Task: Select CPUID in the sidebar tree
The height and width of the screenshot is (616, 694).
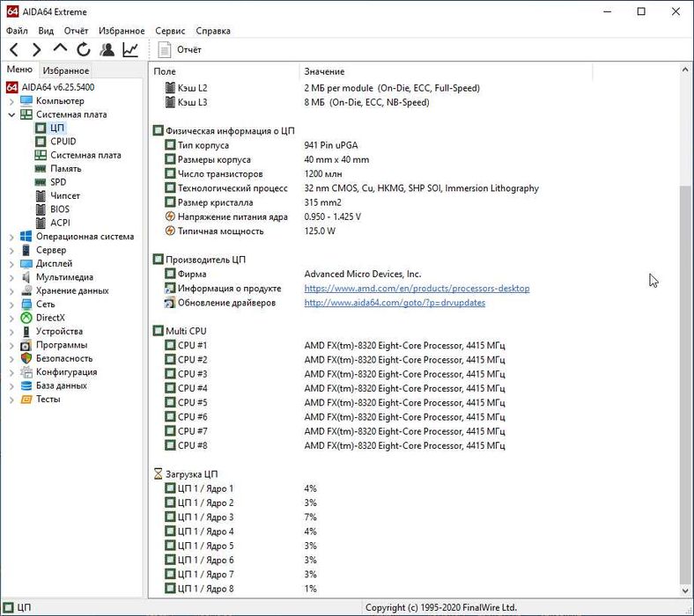Action: (63, 142)
